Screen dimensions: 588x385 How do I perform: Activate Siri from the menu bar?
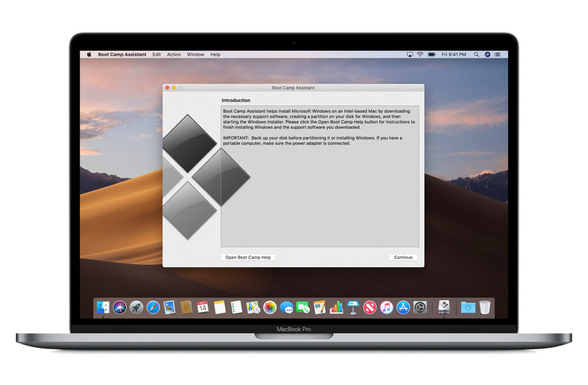click(487, 55)
